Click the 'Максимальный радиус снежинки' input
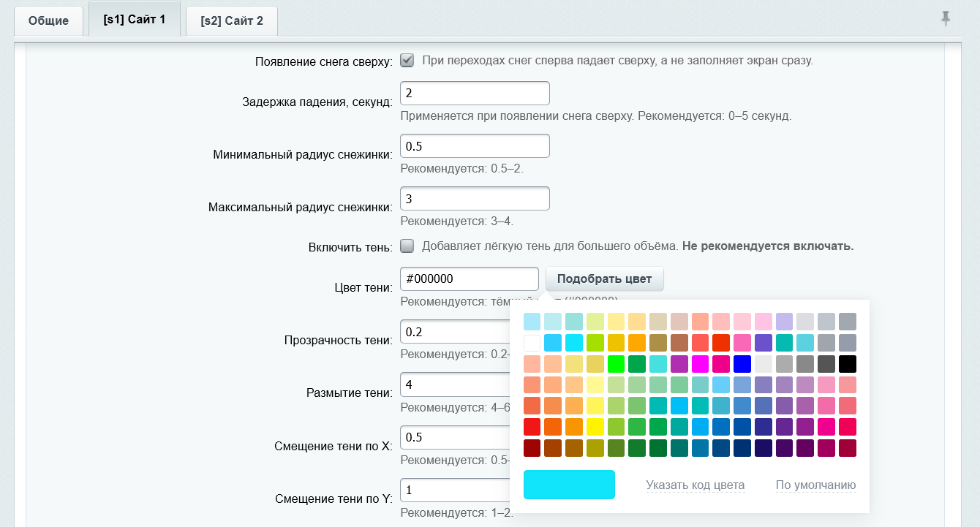The height and width of the screenshot is (527, 980). [475, 199]
